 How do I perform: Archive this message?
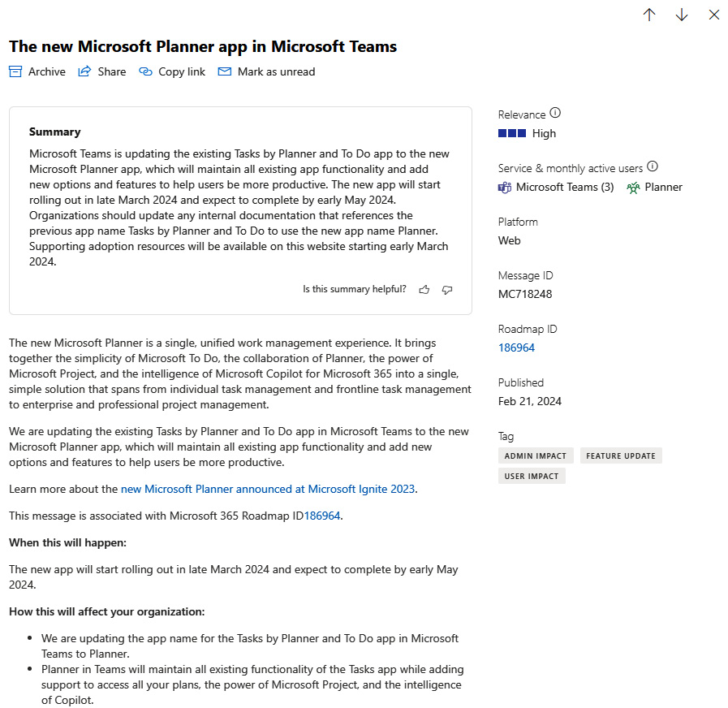pos(37,71)
